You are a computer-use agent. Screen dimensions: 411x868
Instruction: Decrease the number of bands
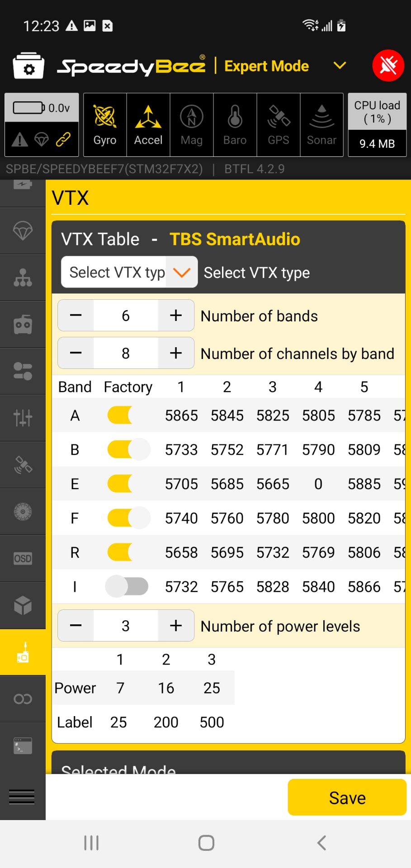point(76,316)
